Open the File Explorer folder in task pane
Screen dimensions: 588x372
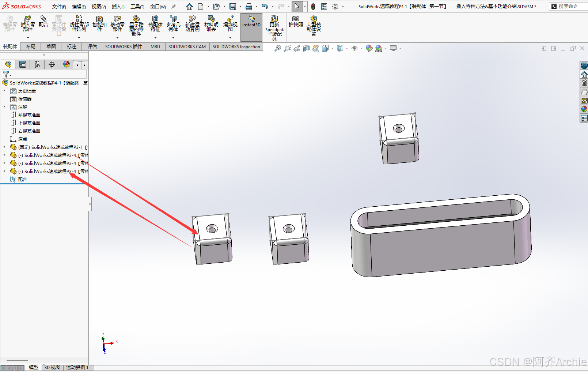click(x=584, y=92)
